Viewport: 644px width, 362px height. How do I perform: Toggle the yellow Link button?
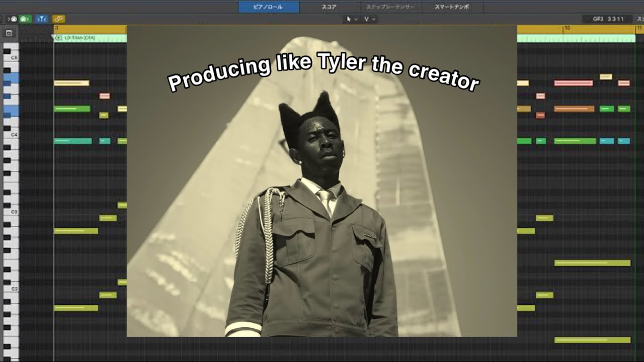[58, 19]
